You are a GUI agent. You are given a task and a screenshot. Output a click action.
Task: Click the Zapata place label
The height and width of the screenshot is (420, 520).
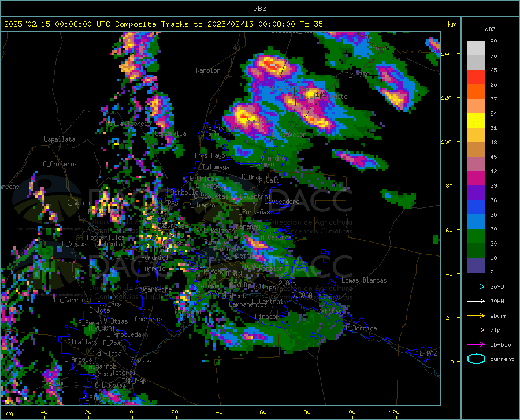142,360
